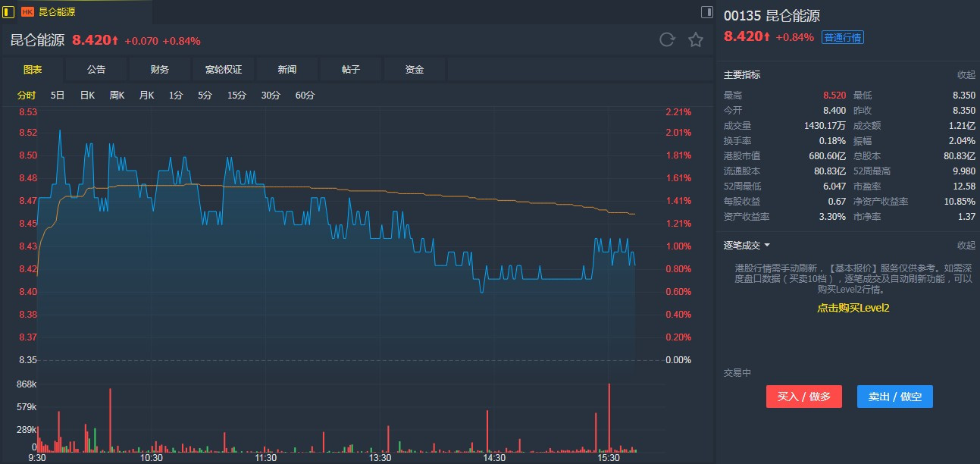Select the 5日 chart period
This screenshot has height=464, width=980.
[58, 95]
